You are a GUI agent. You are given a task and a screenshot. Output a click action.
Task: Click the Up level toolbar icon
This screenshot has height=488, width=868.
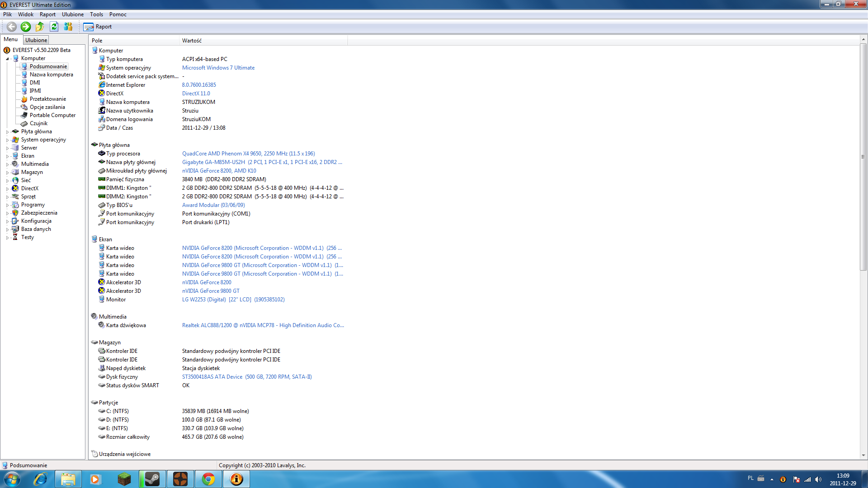[x=40, y=27]
